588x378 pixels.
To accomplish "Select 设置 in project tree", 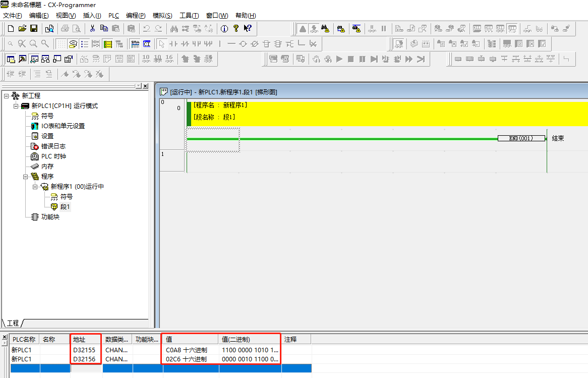I will [x=47, y=136].
